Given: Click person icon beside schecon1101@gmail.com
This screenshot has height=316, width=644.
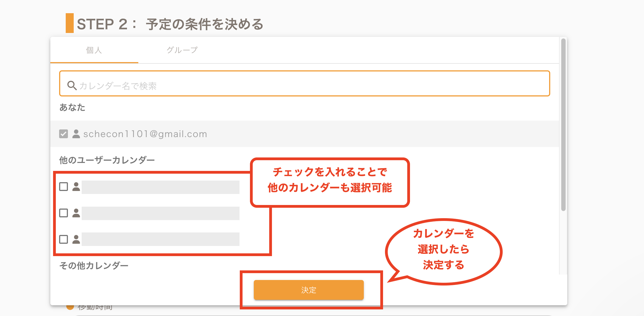Looking at the screenshot, I should (76, 134).
